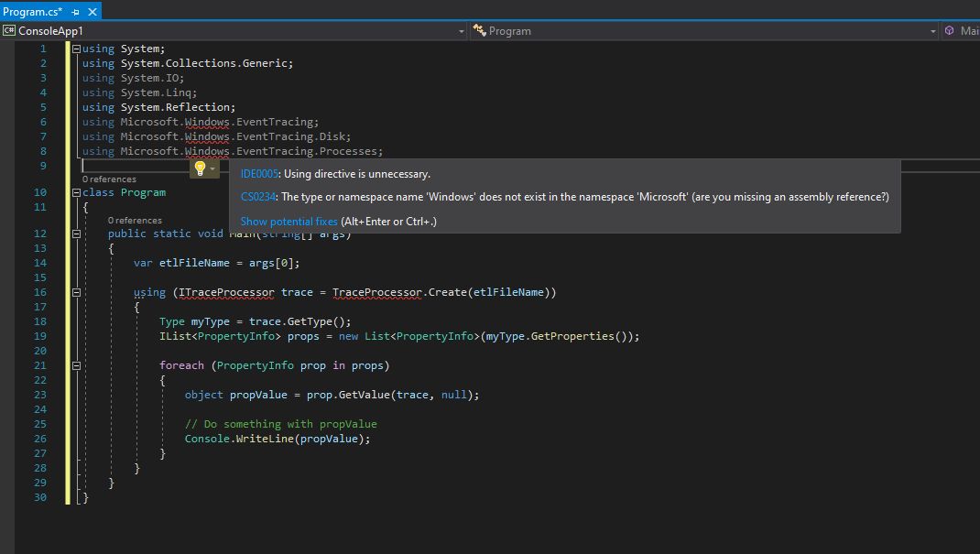Close the Program.cs tab

click(93, 12)
